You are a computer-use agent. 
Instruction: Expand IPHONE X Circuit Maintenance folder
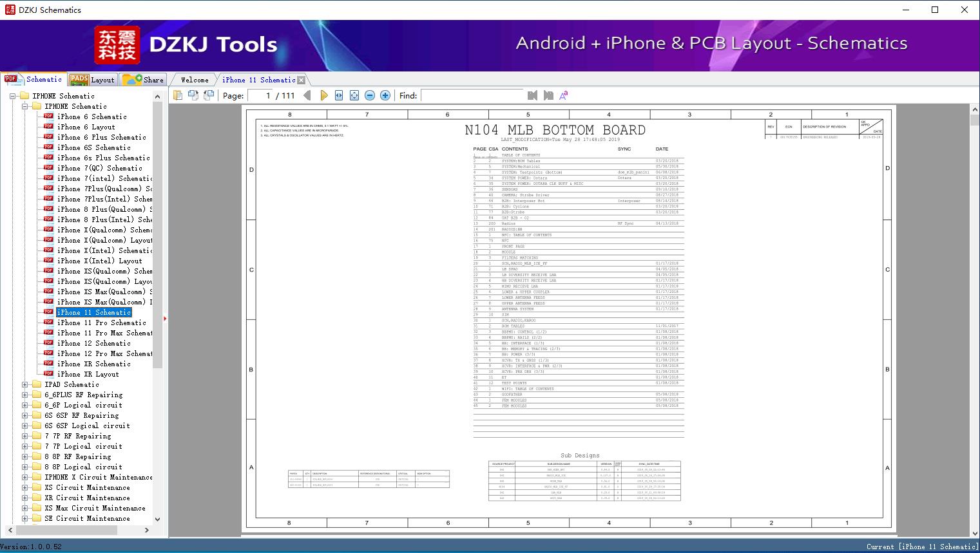[x=25, y=477]
